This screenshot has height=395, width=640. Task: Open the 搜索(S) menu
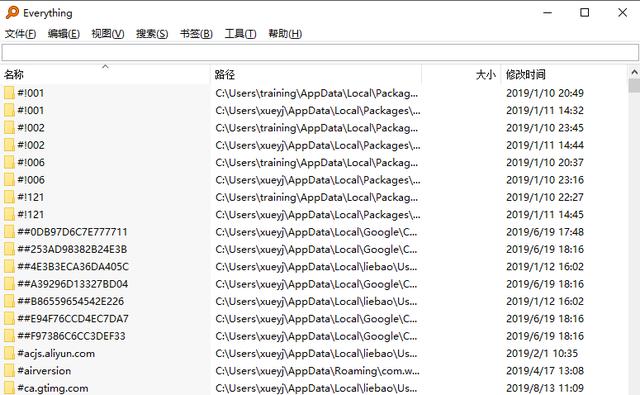[x=152, y=33]
